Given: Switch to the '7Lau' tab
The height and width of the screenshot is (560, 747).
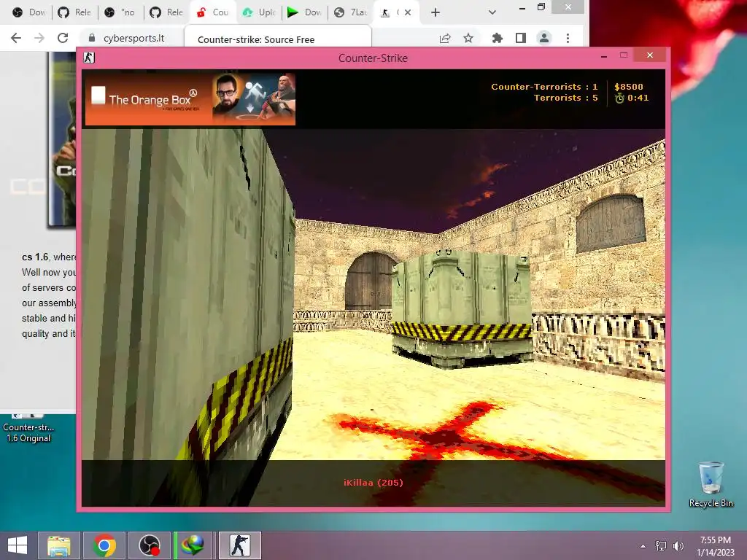Looking at the screenshot, I should 351,12.
